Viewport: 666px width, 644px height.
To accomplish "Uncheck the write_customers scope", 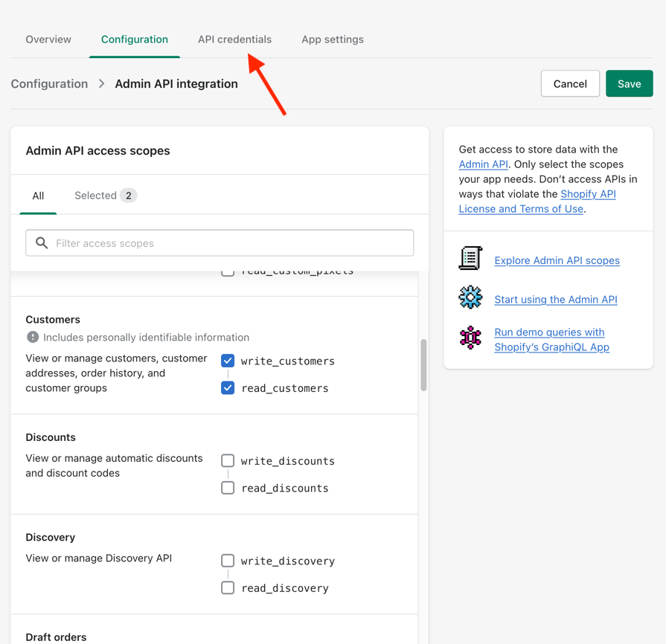I will [228, 361].
